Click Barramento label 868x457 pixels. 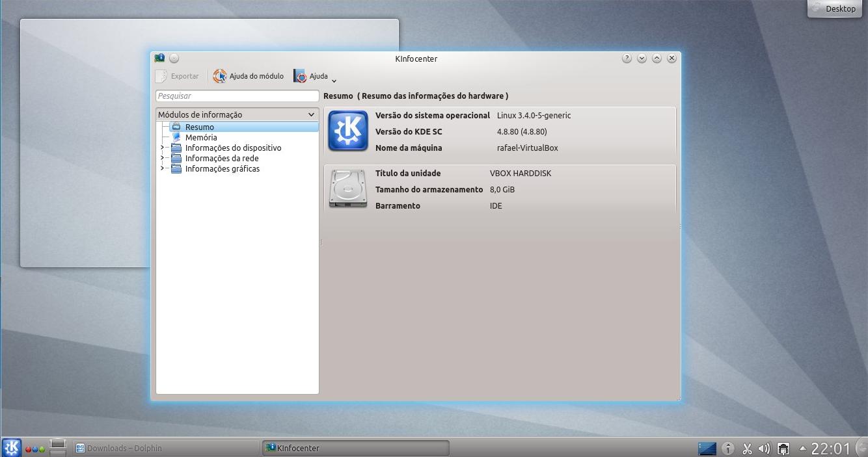[x=398, y=205]
